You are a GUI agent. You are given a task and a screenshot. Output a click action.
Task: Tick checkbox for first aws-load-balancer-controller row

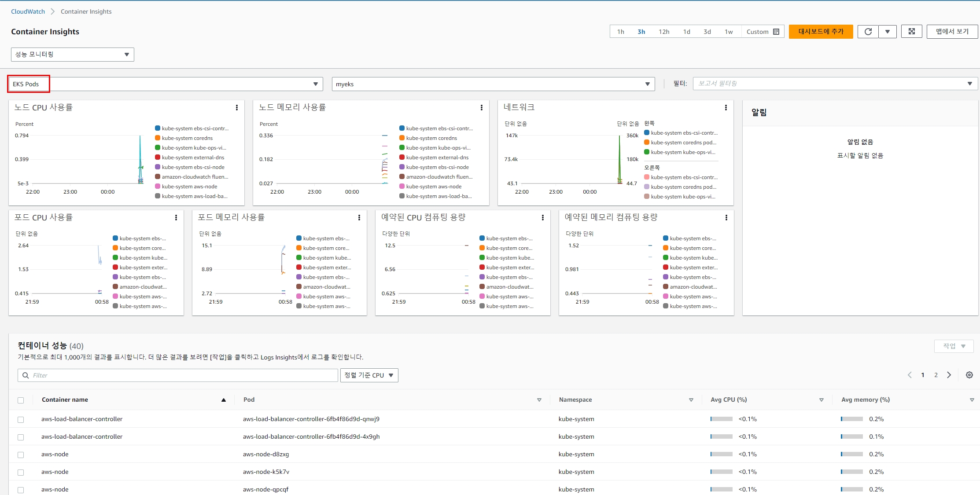pos(21,419)
